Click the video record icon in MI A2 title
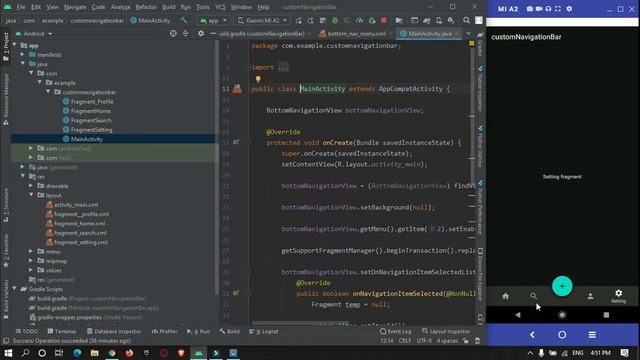The height and width of the screenshot is (360, 640). click(539, 9)
